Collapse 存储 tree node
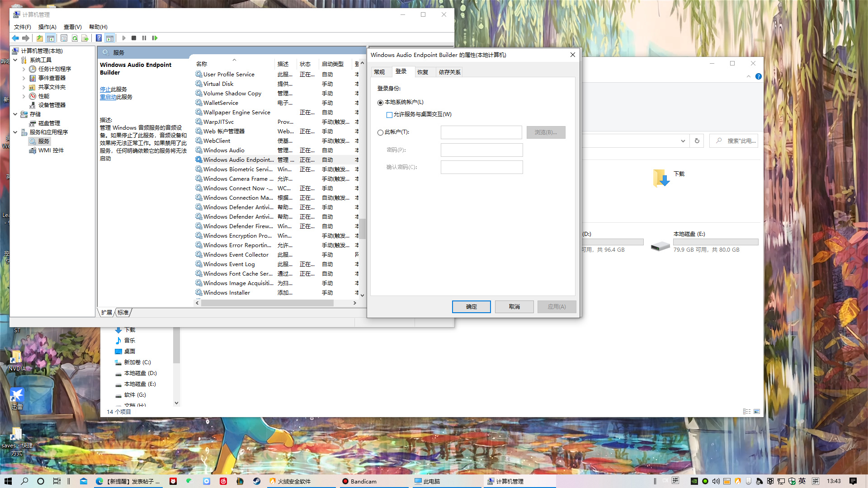 click(15, 114)
